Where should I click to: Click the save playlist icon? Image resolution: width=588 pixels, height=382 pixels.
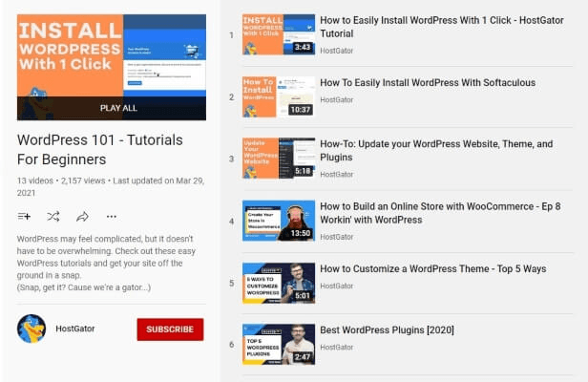point(24,217)
